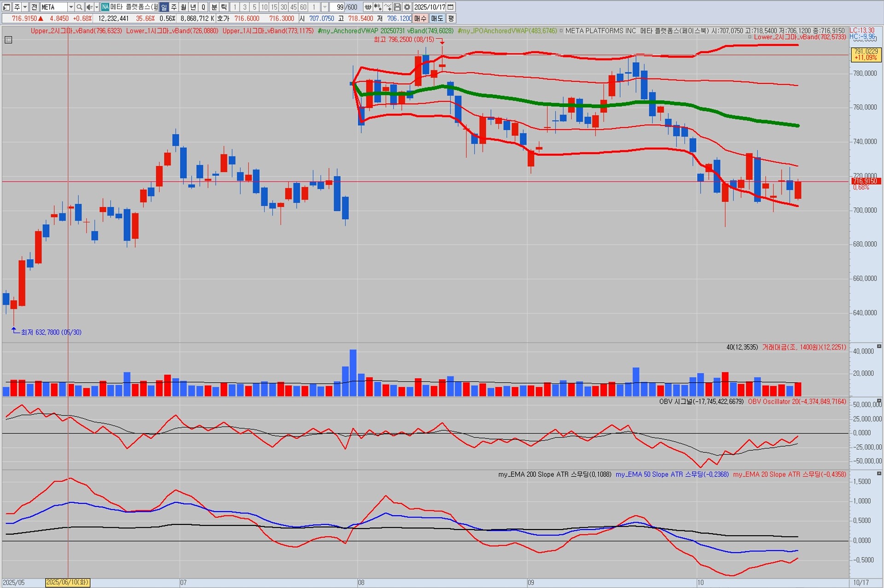Click the add indicator candlestick icon

[378, 7]
